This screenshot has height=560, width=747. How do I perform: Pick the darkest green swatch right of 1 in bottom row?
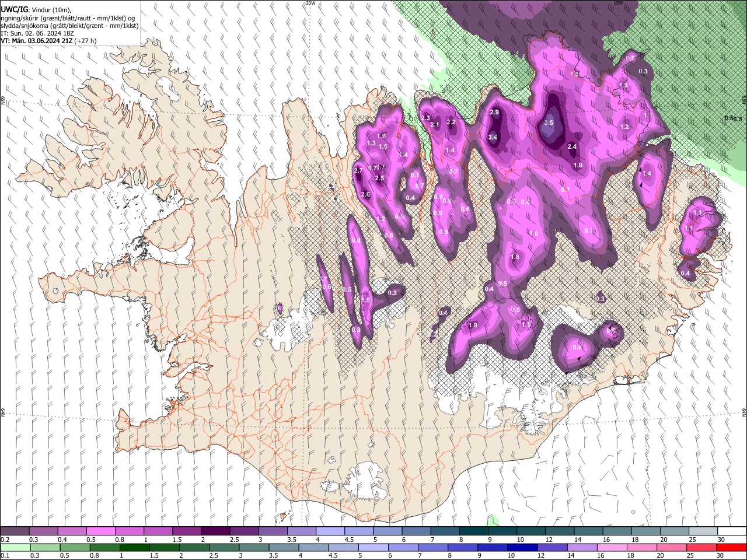(x=134, y=547)
